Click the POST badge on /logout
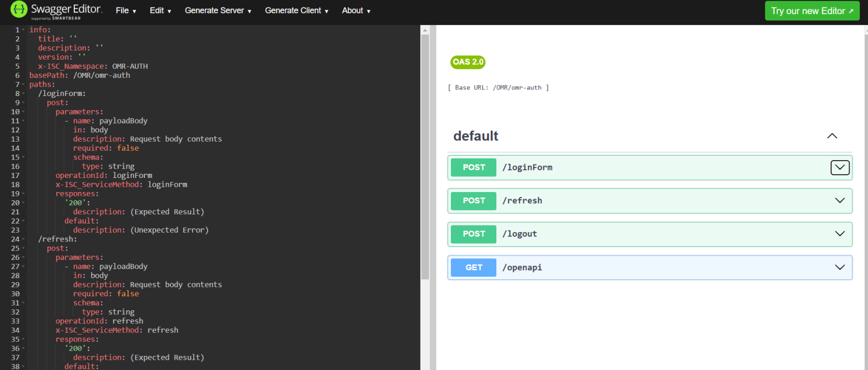The width and height of the screenshot is (868, 370). (x=474, y=234)
